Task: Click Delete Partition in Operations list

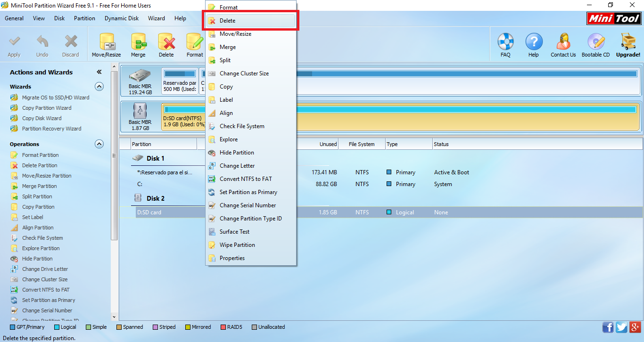Action: (x=33, y=165)
